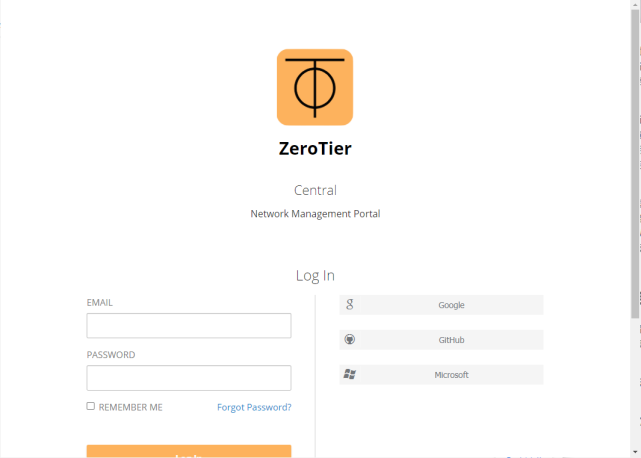Click the REMEMBER ME label text

pos(130,407)
